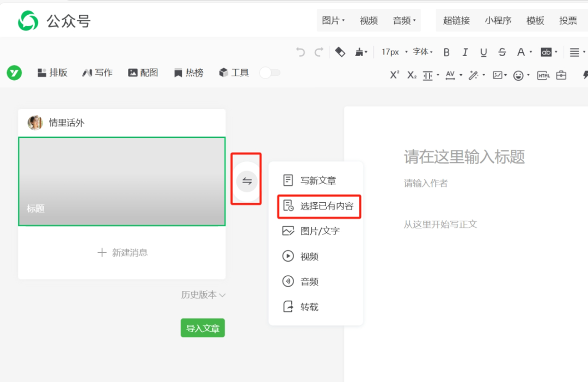Expand the emoji dropdown arrow
Viewport: 588px width, 382px height.
pos(528,75)
